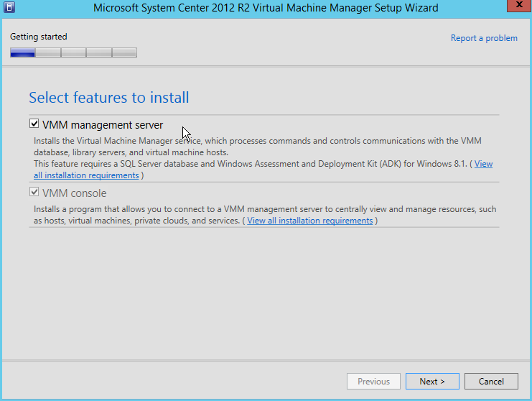
Task: Click the Next button
Action: [x=432, y=382]
